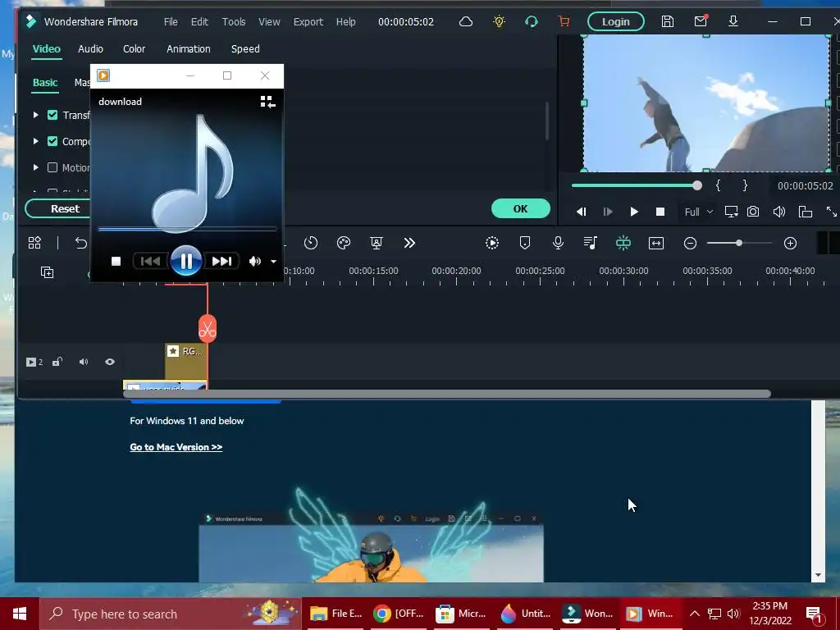
Task: Play the Filmora preview
Action: click(x=634, y=212)
